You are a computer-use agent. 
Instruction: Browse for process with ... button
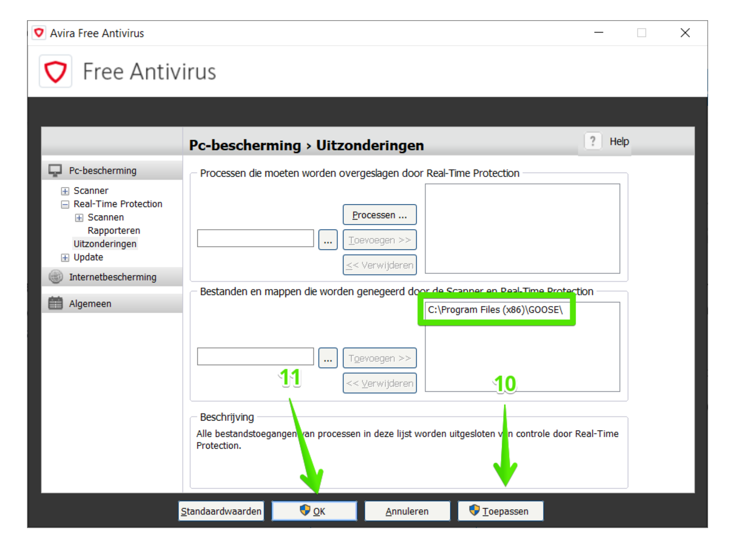[x=328, y=240]
